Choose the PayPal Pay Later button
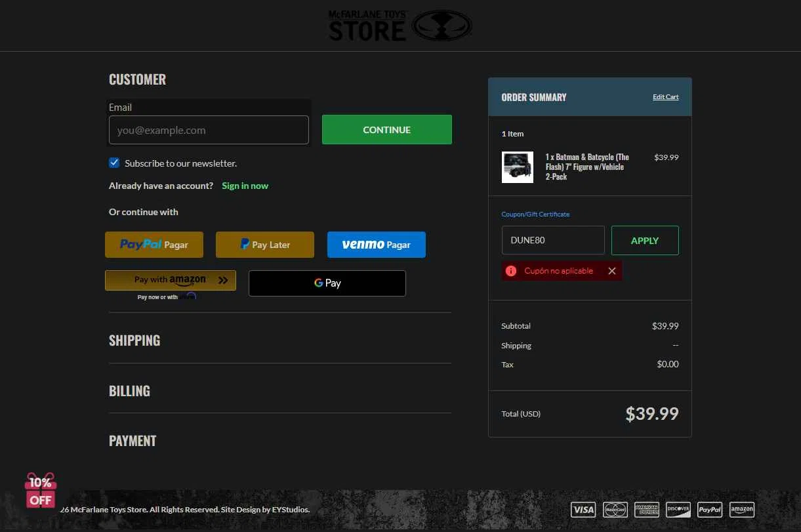Viewport: 801px width, 532px height. 265,245
